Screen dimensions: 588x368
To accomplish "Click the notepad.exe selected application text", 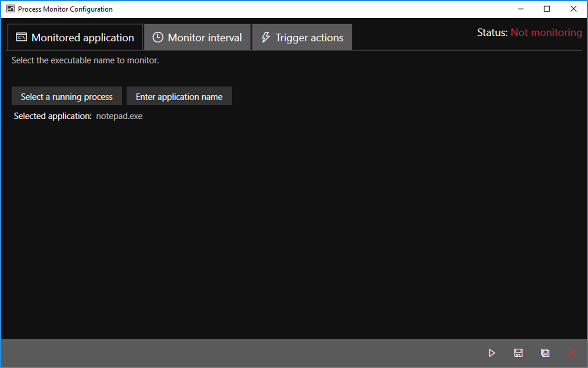I will point(119,116).
